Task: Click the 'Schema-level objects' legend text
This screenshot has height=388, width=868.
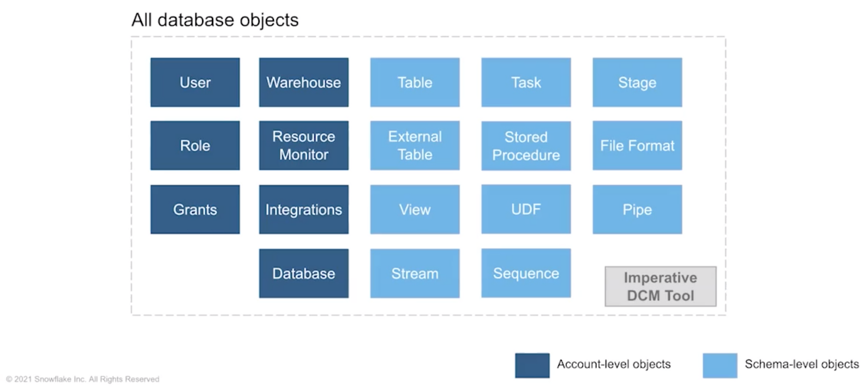Action: (802, 364)
